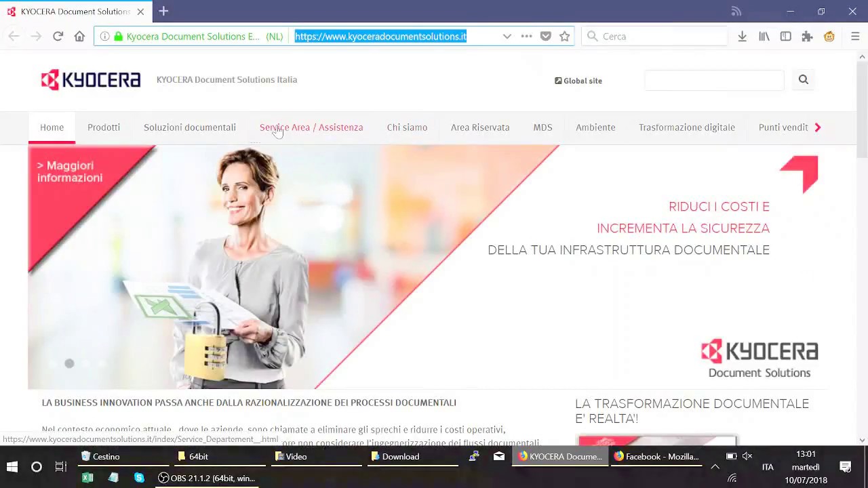This screenshot has height=488, width=868.
Task: Open site information via the info icon
Action: click(104, 37)
